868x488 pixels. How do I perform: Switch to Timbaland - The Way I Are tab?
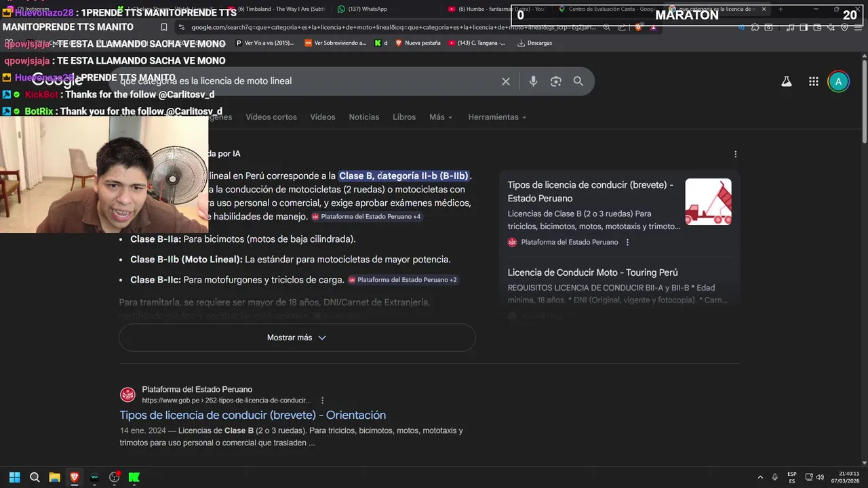277,9
